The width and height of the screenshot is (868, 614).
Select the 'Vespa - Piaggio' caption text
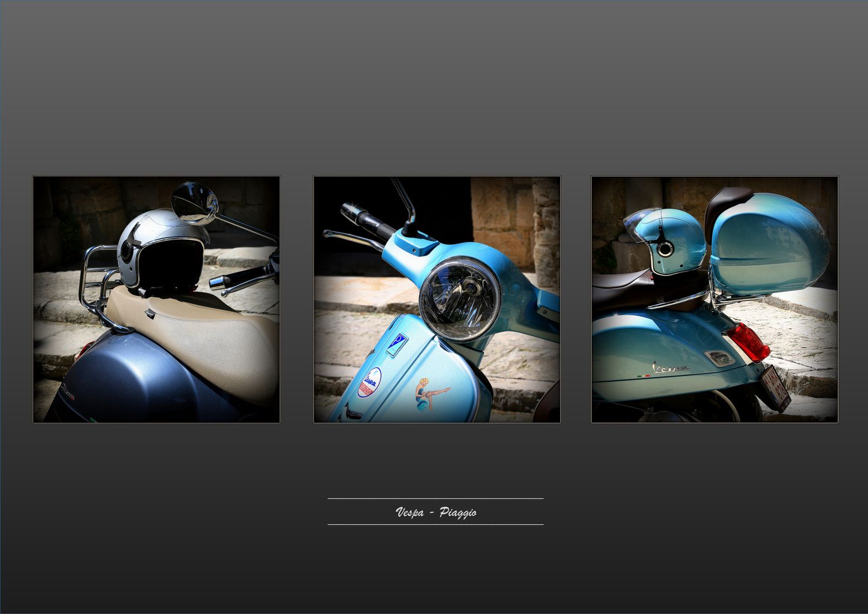coord(436,512)
